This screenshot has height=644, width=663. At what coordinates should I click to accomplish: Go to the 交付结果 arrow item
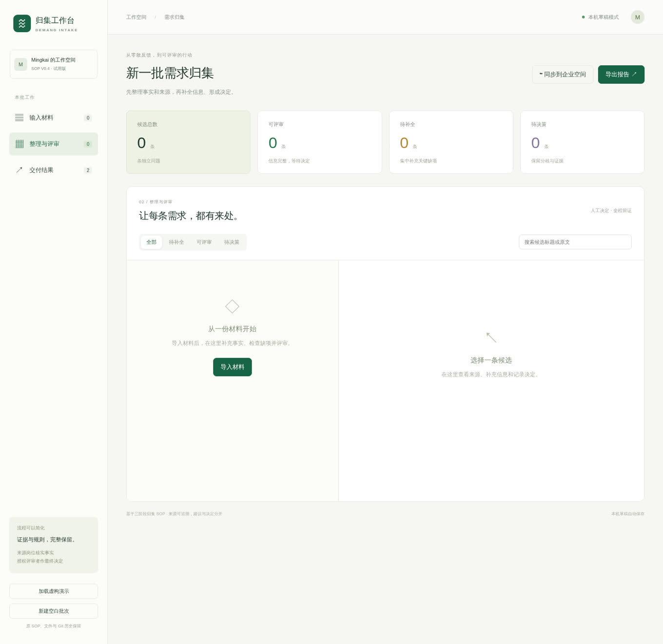click(x=54, y=170)
